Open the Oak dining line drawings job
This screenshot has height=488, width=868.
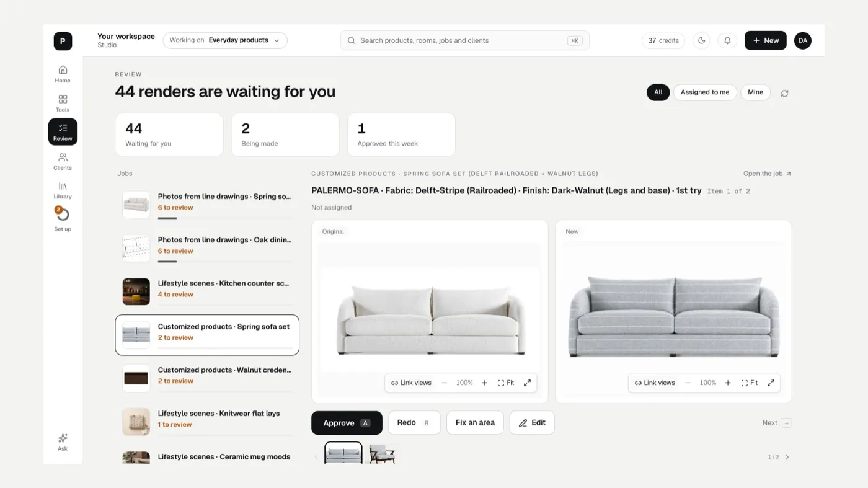coord(207,248)
